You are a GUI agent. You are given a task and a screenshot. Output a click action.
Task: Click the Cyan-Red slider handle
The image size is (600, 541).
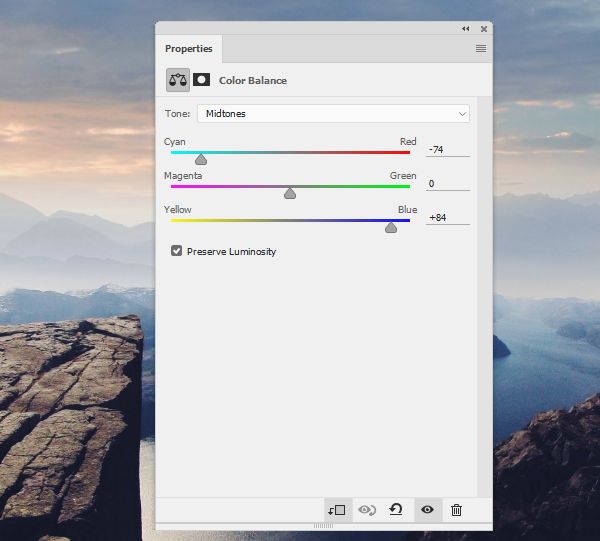[201, 159]
